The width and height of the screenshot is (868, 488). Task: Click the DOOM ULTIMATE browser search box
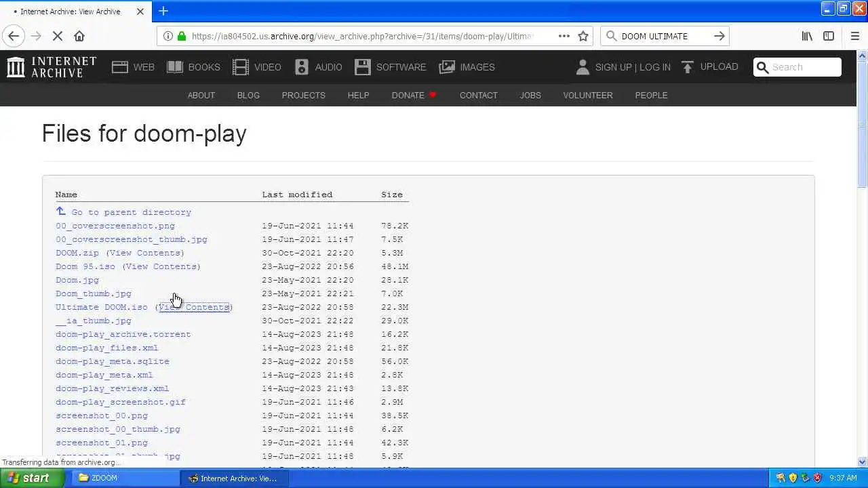(x=665, y=36)
